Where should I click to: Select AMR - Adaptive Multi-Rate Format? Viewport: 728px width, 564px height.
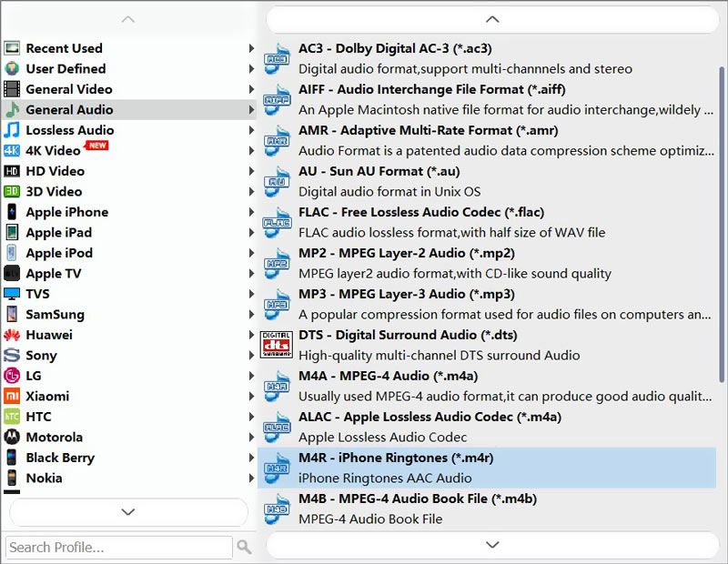487,140
